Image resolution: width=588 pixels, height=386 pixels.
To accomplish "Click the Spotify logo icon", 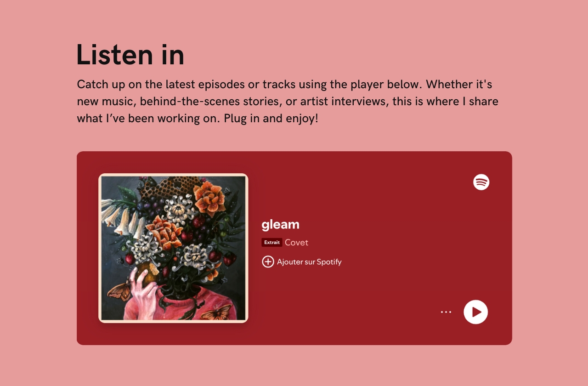I will click(x=481, y=182).
